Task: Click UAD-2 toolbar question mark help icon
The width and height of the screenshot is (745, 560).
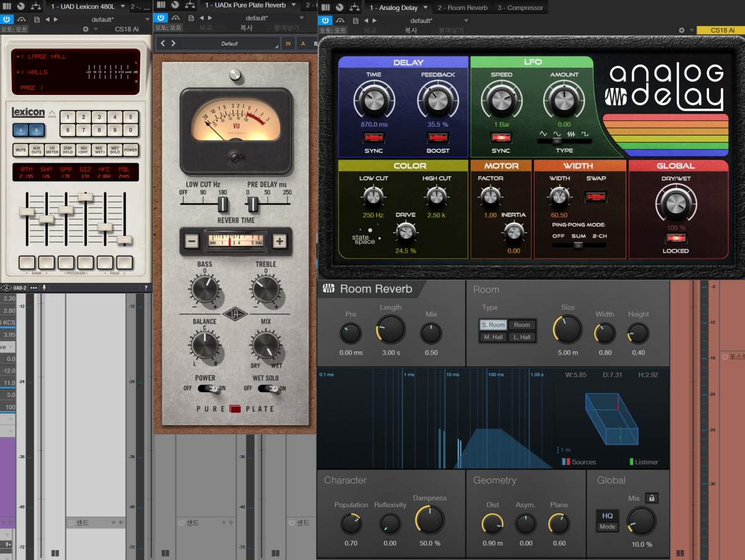Action: point(147,288)
